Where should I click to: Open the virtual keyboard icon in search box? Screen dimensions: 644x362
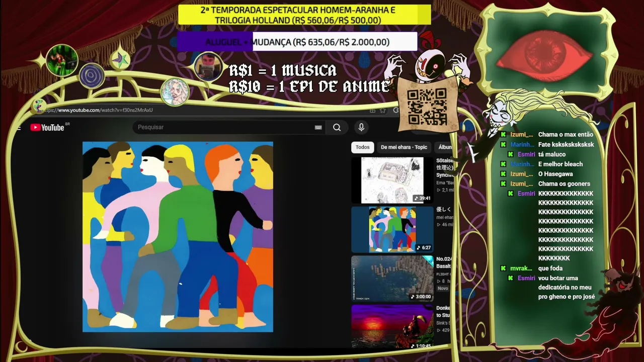click(318, 127)
